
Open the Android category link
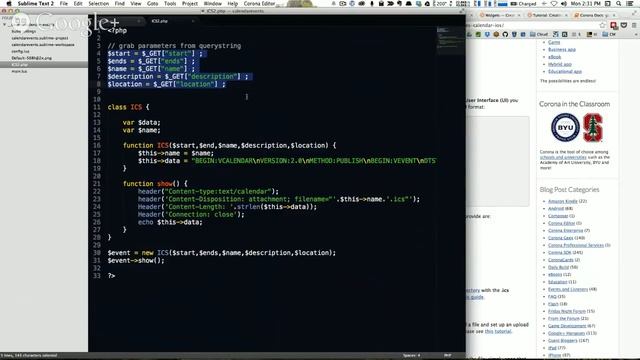556,209
